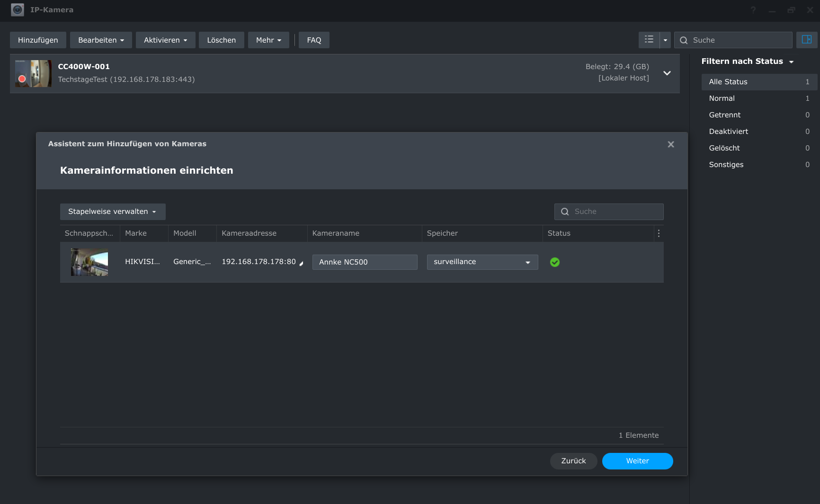Click the help question mark icon
The height and width of the screenshot is (504, 820).
[x=753, y=10]
